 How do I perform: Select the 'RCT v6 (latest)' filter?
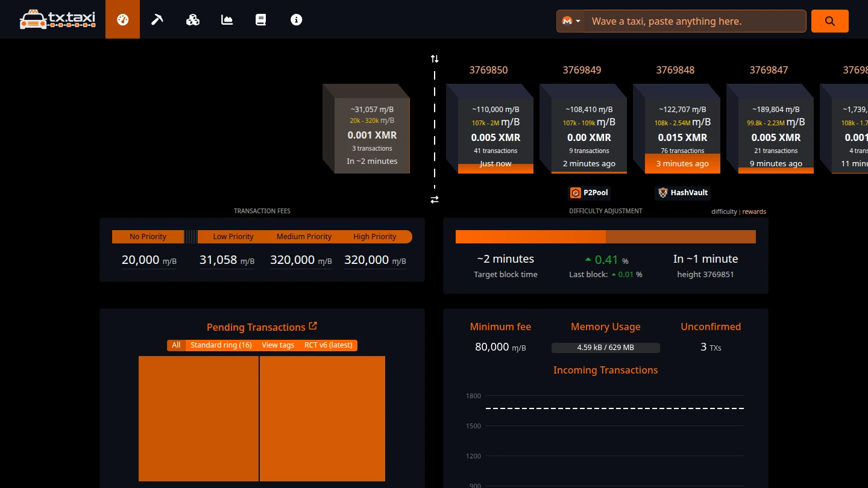328,345
